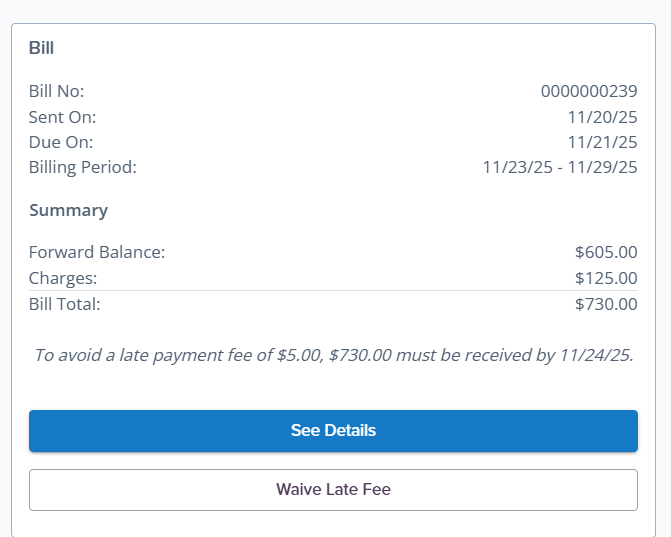Click the Summary section heading
671x537 pixels.
click(68, 210)
